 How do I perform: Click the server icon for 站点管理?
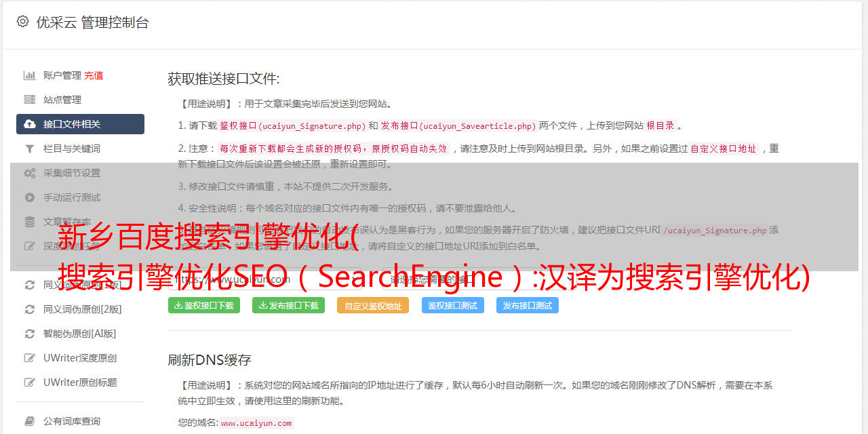click(30, 100)
